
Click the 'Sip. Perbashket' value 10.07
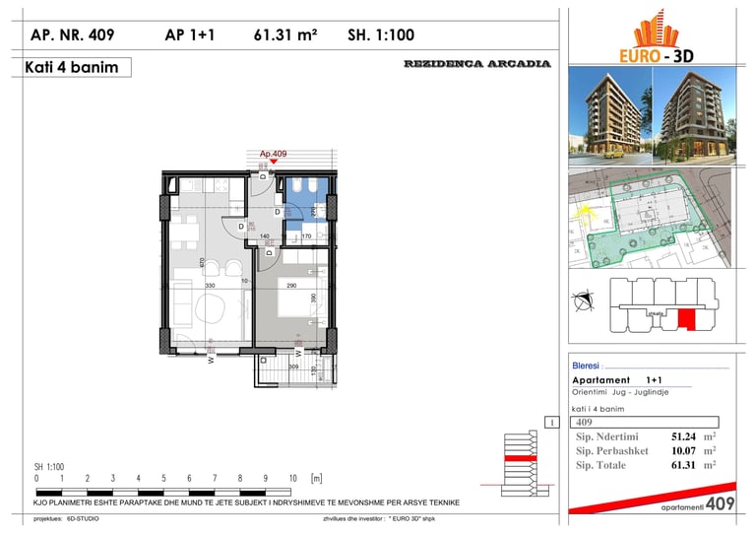coord(684,451)
